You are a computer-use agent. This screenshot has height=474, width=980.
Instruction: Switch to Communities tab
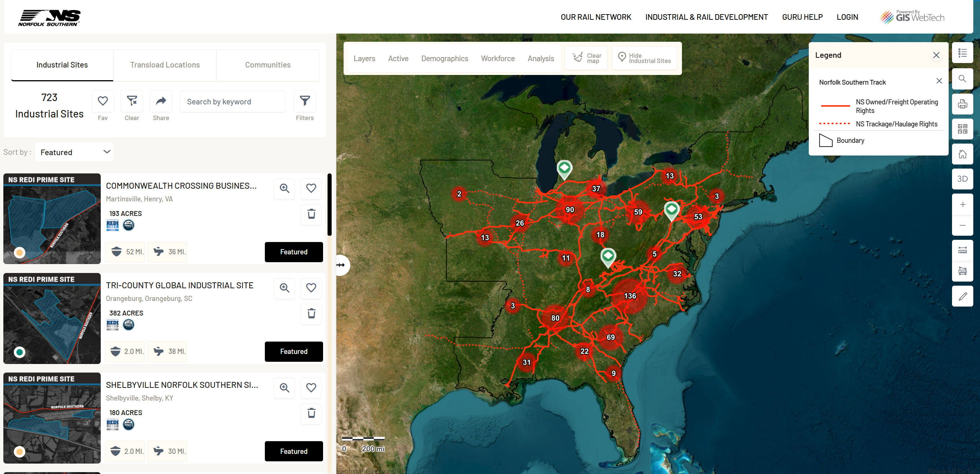pos(267,65)
